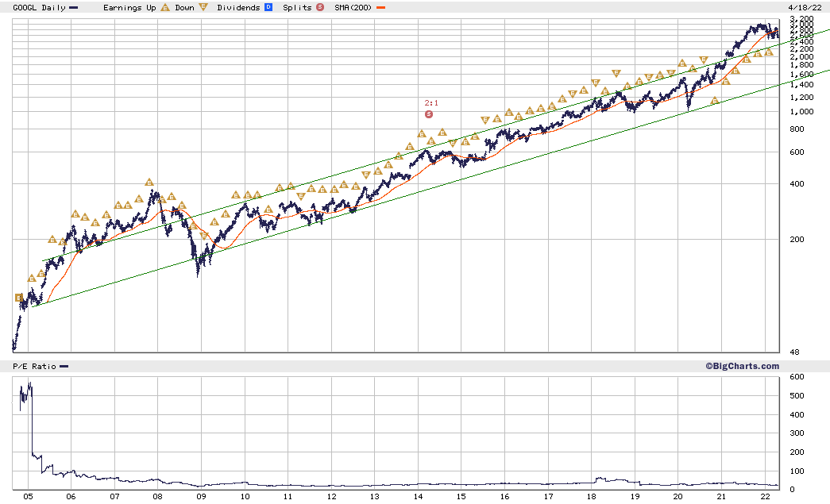The image size is (830, 504).
Task: Click the 16 year label on time axis
Action: click(504, 497)
